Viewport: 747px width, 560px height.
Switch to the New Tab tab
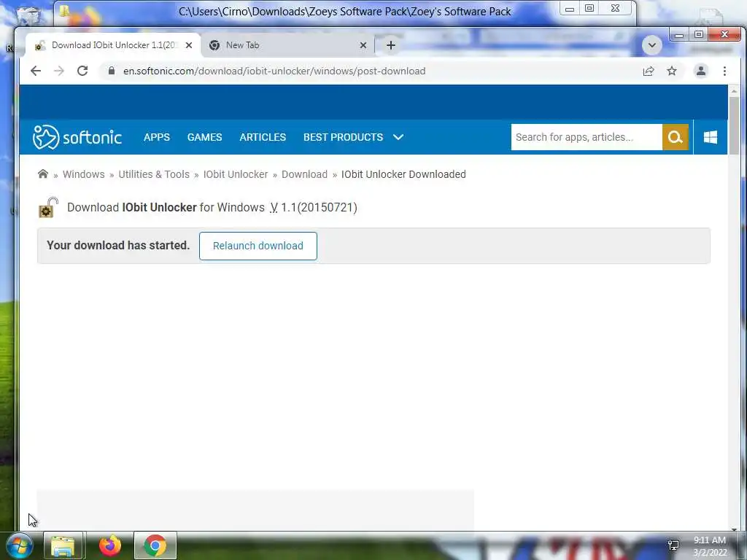[287, 45]
